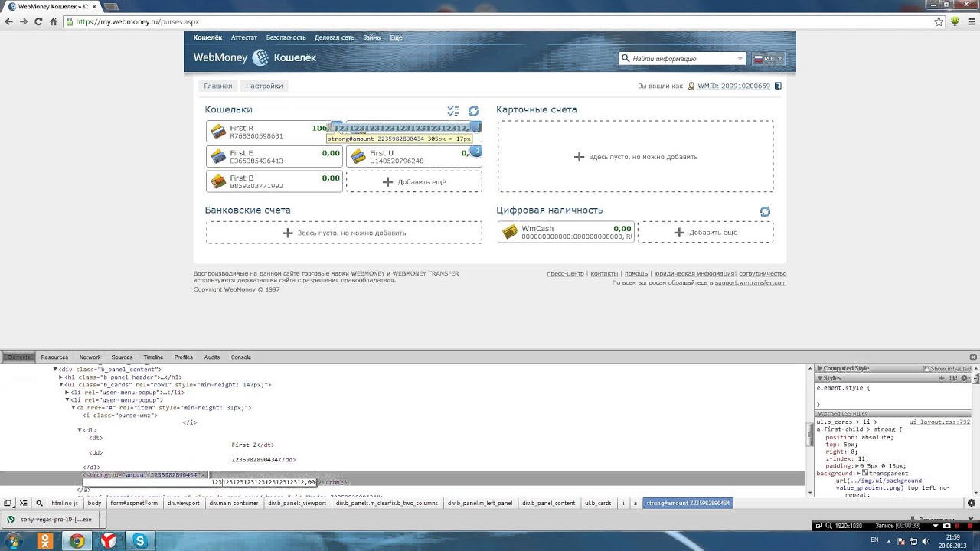The height and width of the screenshot is (551, 980).
Task: Switch to the Главная tab
Action: coord(217,86)
